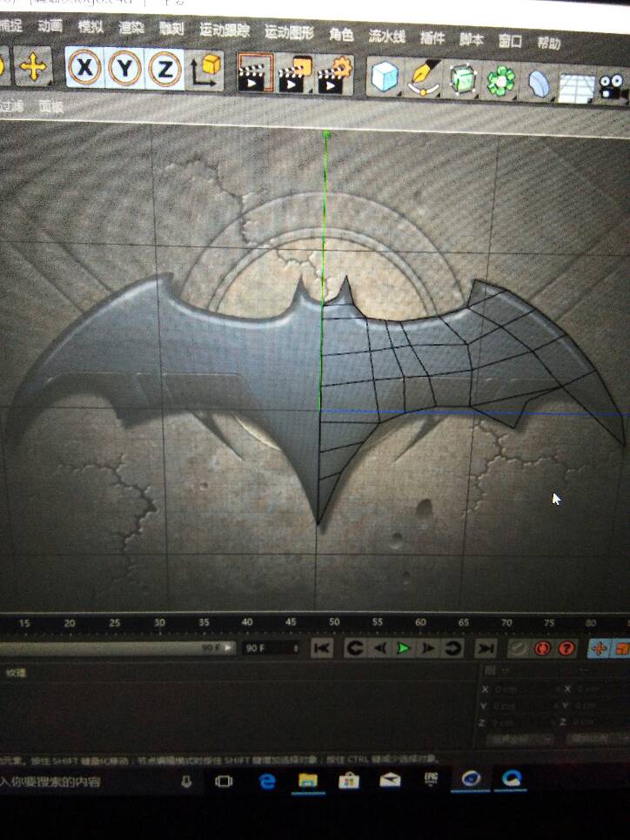The image size is (630, 840).
Task: Open Microsoft Edge from the taskbar
Action: (267, 781)
